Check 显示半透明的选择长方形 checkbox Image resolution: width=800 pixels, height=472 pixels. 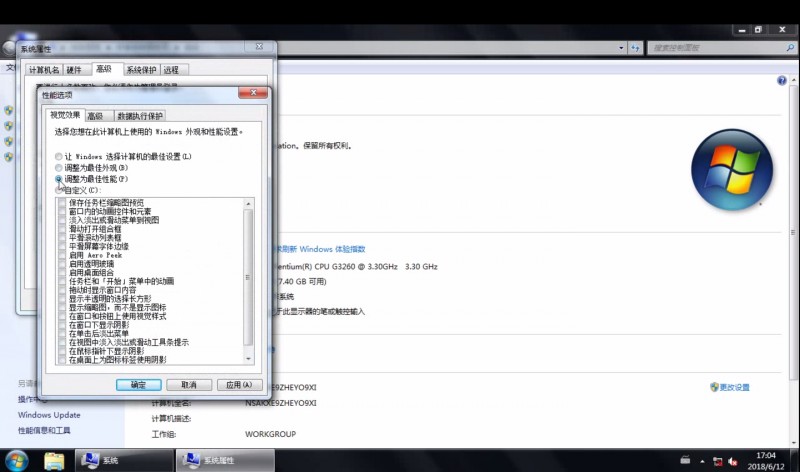click(62, 299)
